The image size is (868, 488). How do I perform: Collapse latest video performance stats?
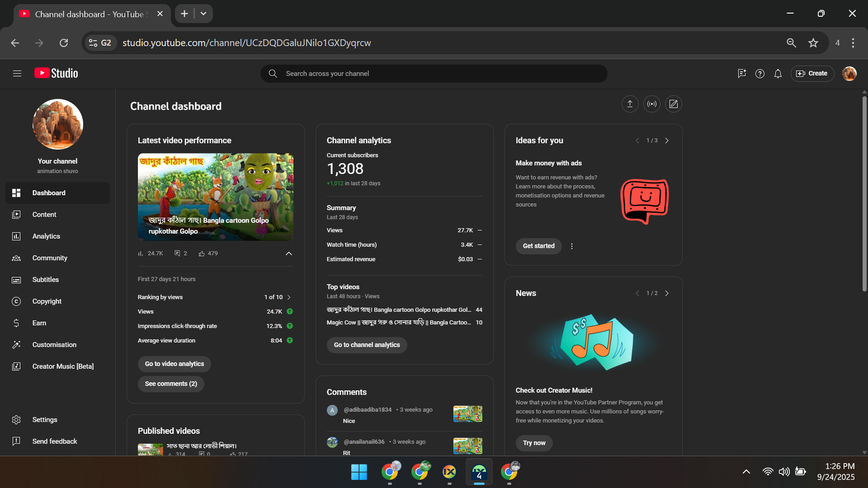point(289,253)
